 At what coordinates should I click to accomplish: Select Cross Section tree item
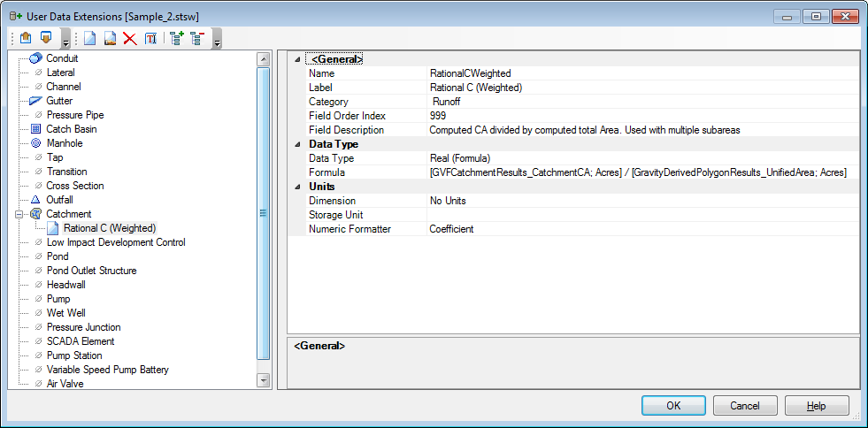click(75, 186)
